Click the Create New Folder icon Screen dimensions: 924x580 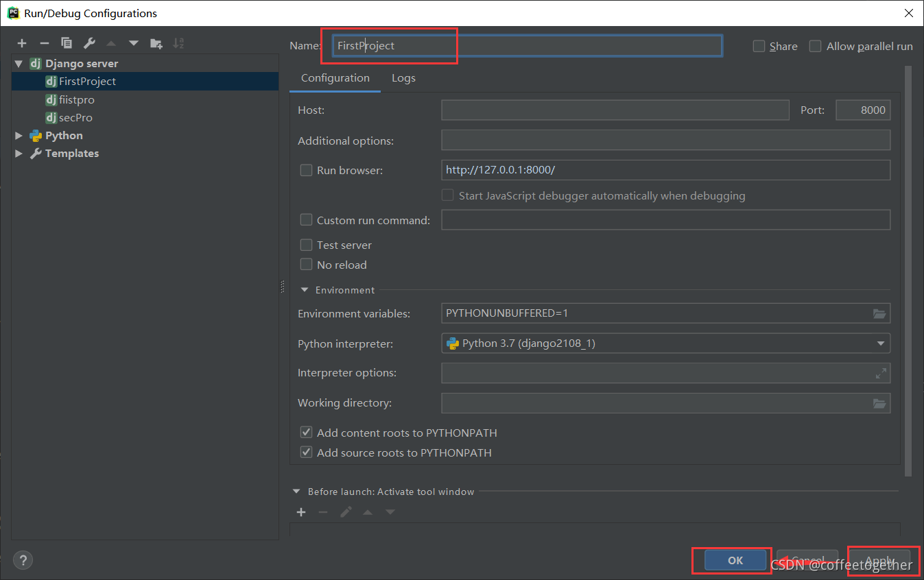pos(156,43)
